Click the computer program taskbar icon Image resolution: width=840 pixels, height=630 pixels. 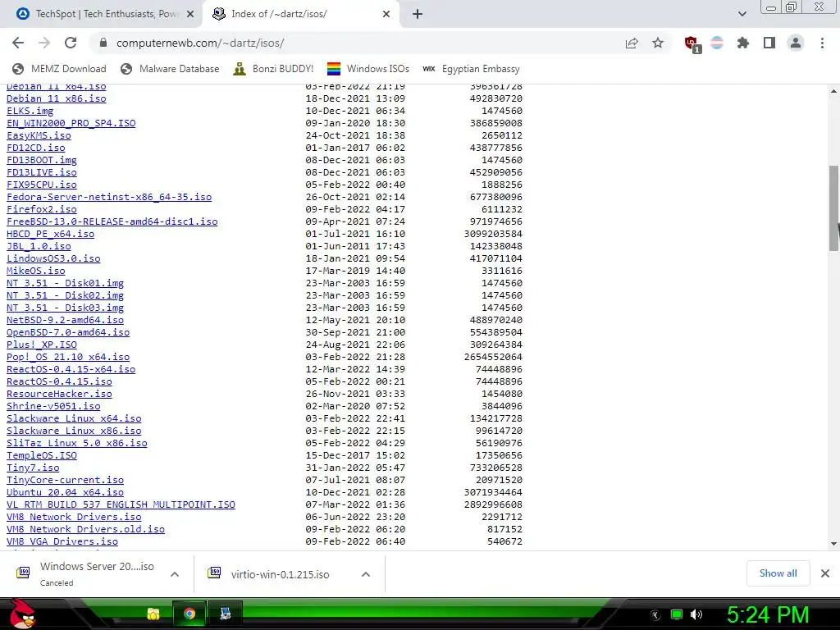(x=225, y=614)
